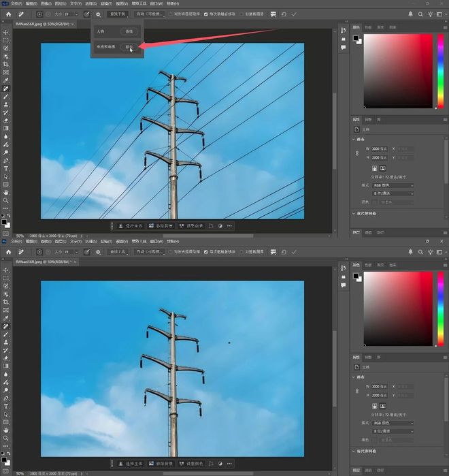Open the feedback speech icon in lower options bar
449x476 pixels.
pos(273,252)
